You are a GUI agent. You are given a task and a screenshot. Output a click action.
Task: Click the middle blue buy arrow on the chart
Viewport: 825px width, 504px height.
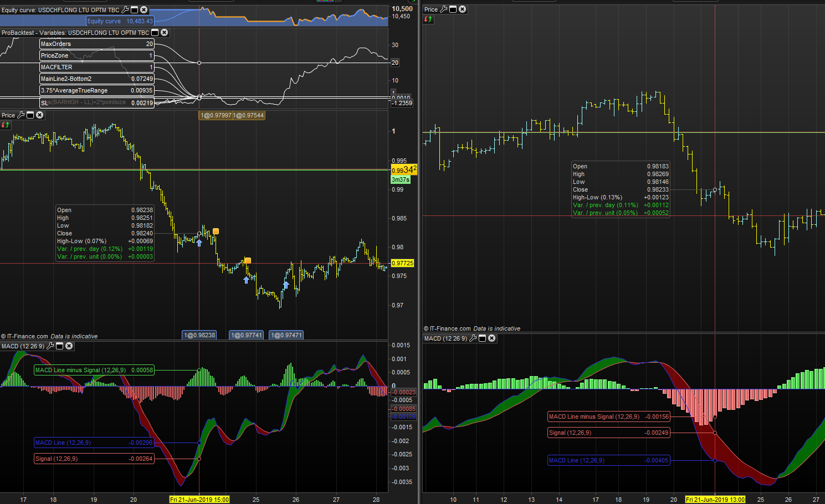coord(247,280)
